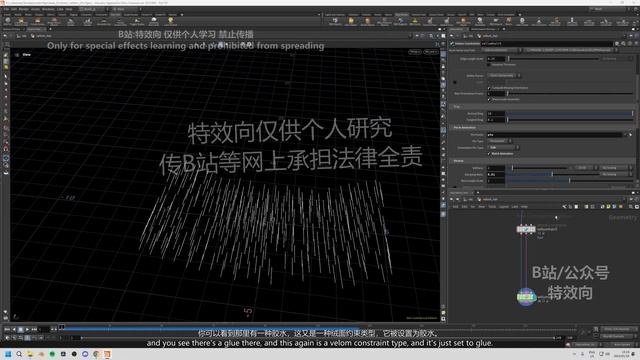
Task: Click the topmost icon in the viewport right display toolbar
Action: (443, 53)
